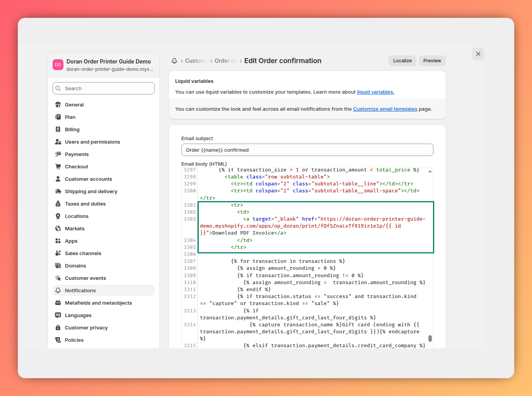The image size is (532, 396).
Task: Click the Metafields and metaobjects icon
Action: (x=58, y=303)
